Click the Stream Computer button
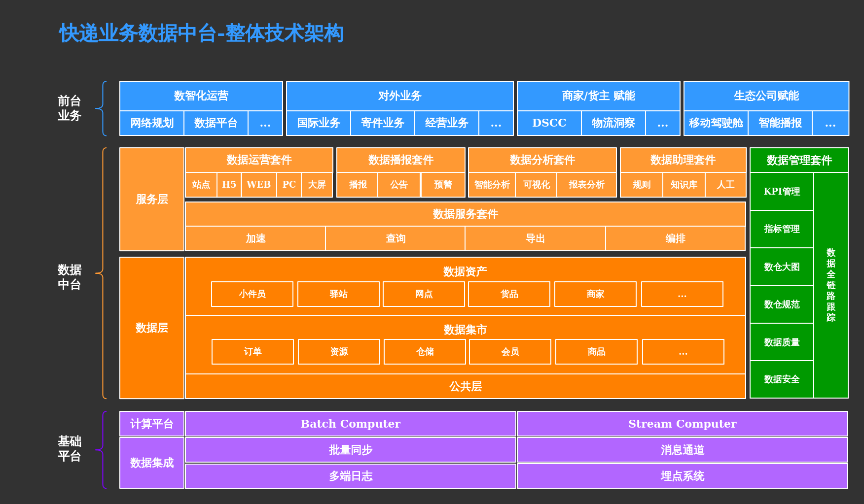This screenshot has width=864, height=504. click(x=682, y=424)
